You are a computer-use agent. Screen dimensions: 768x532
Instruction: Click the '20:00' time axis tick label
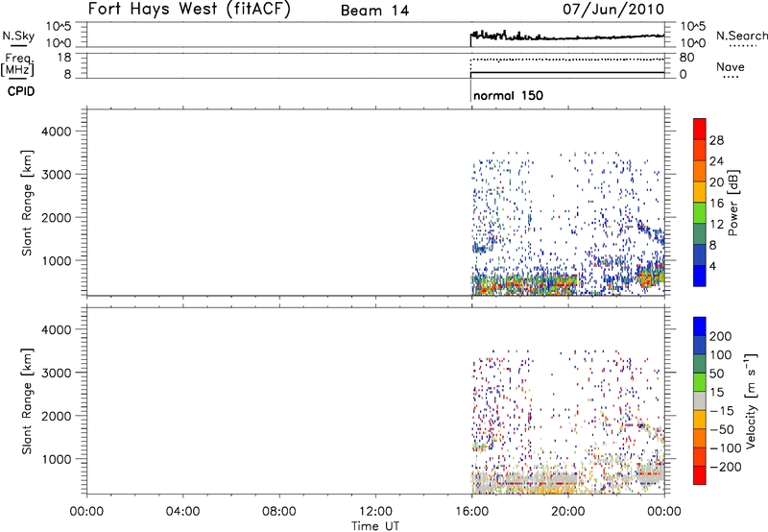point(567,512)
